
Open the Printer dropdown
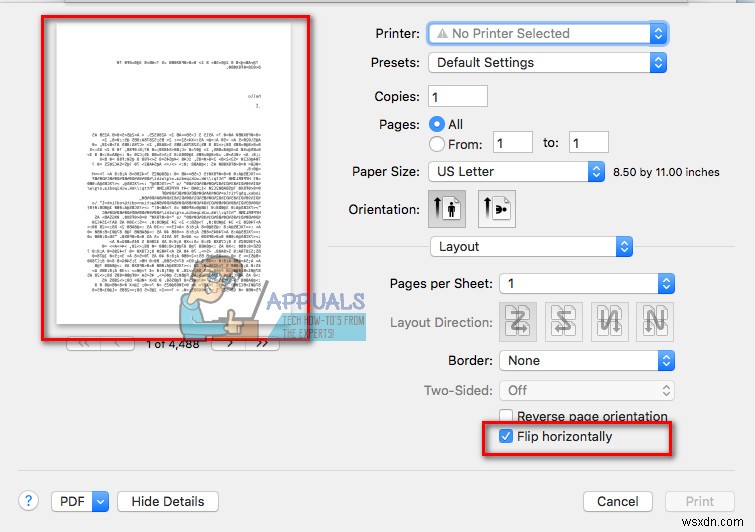tap(547, 33)
